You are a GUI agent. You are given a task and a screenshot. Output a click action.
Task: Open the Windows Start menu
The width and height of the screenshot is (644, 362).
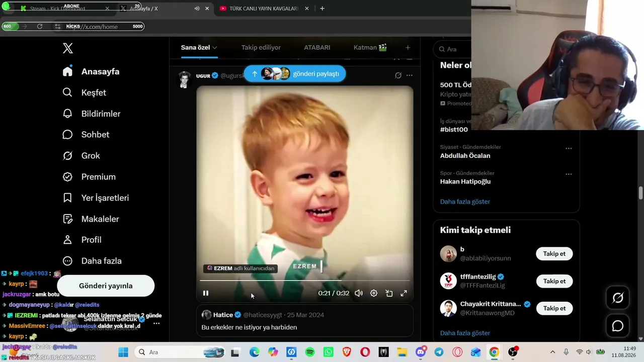point(124,352)
